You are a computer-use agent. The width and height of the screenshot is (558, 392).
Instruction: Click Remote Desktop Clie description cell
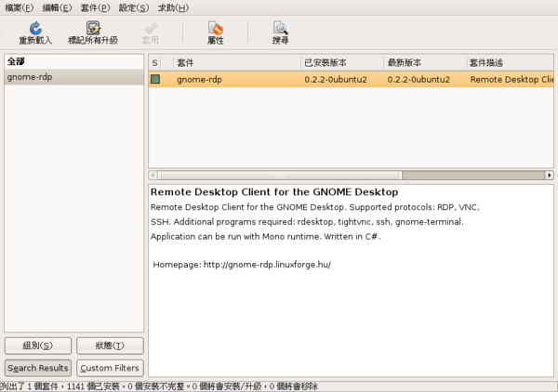(511, 79)
